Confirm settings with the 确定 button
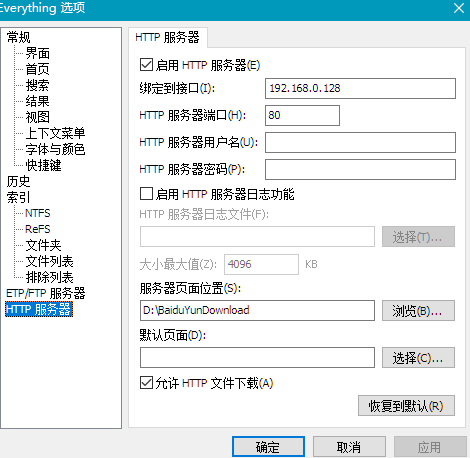470x458 pixels. pos(268,447)
